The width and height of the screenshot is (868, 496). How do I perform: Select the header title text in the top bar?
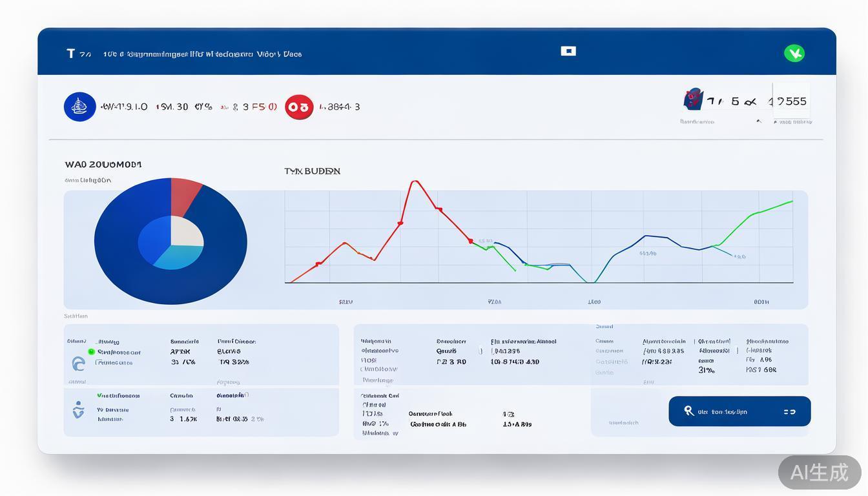[202, 54]
